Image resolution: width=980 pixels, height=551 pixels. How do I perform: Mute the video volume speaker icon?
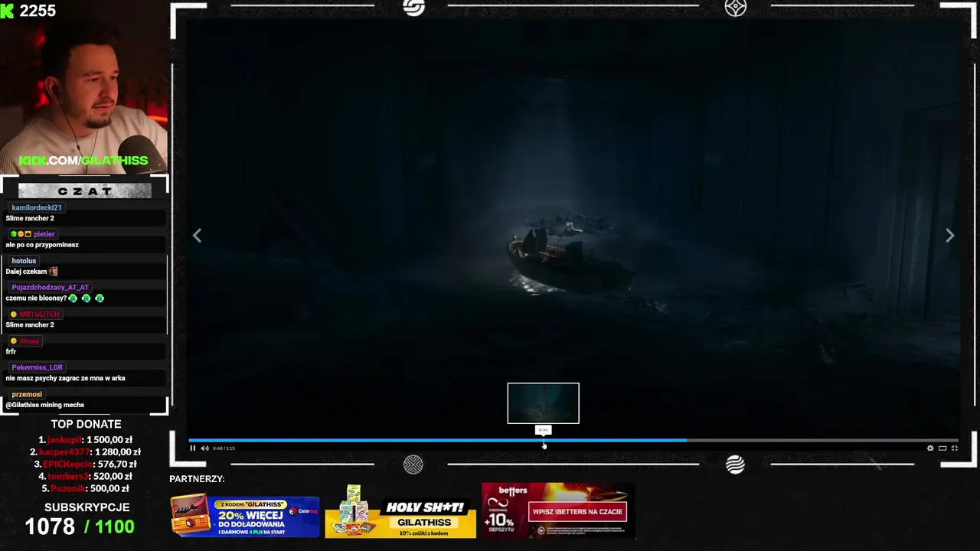pyautogui.click(x=204, y=448)
